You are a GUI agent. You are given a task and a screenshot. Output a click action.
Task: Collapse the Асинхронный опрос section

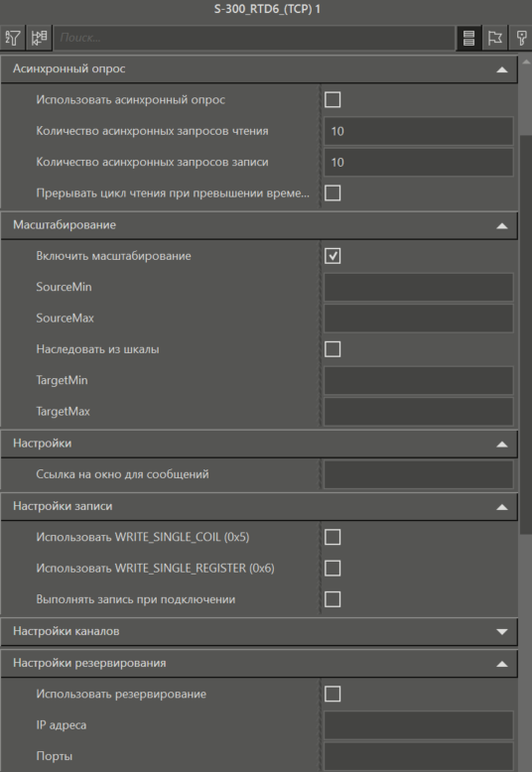(502, 69)
